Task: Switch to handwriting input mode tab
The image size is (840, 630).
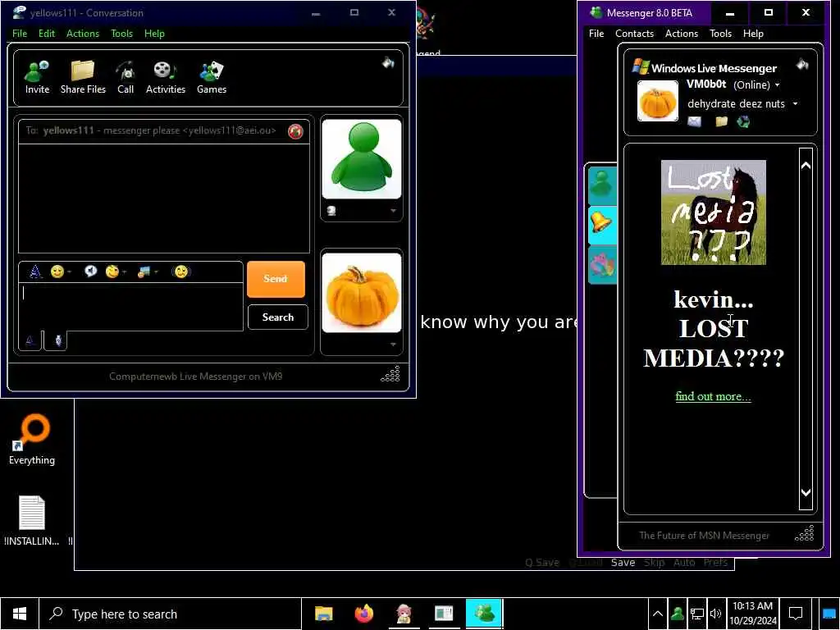Action: (x=58, y=340)
